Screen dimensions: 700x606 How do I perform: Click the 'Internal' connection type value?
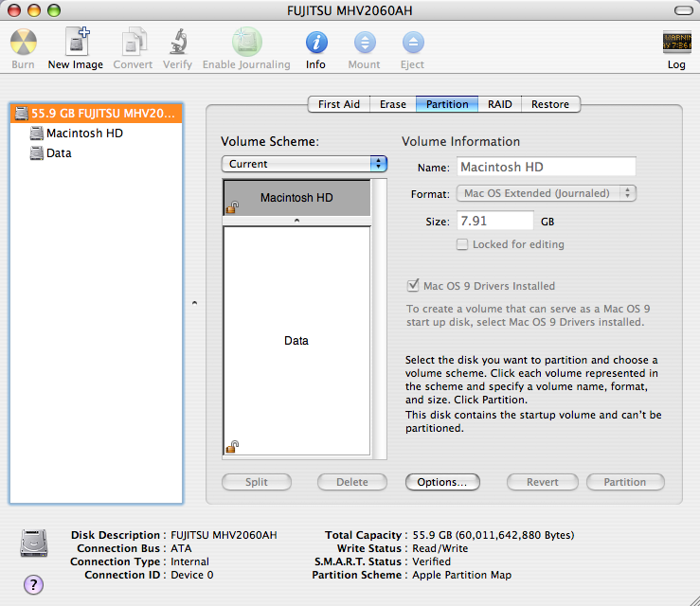189,561
